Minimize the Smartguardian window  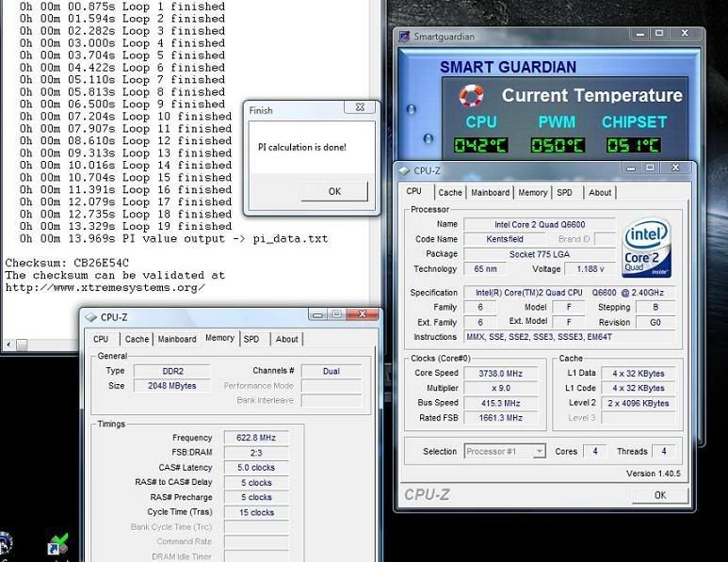[x=640, y=33]
